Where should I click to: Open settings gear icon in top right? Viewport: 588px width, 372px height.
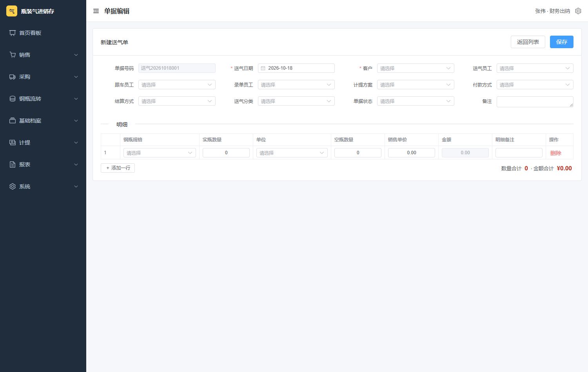[x=578, y=11]
